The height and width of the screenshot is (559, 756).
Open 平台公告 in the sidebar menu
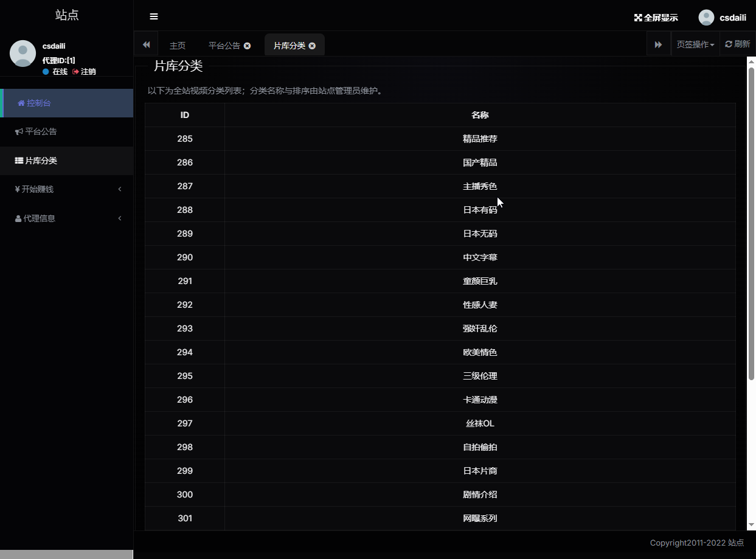[x=67, y=131]
